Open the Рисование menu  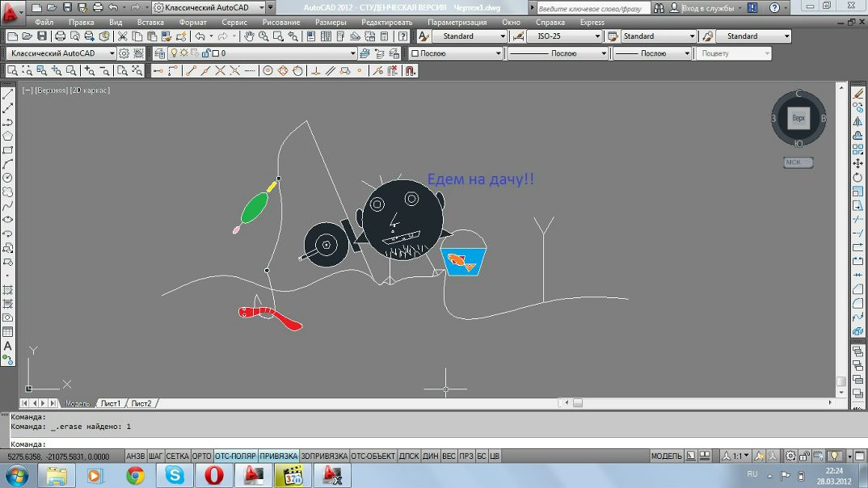pos(281,22)
